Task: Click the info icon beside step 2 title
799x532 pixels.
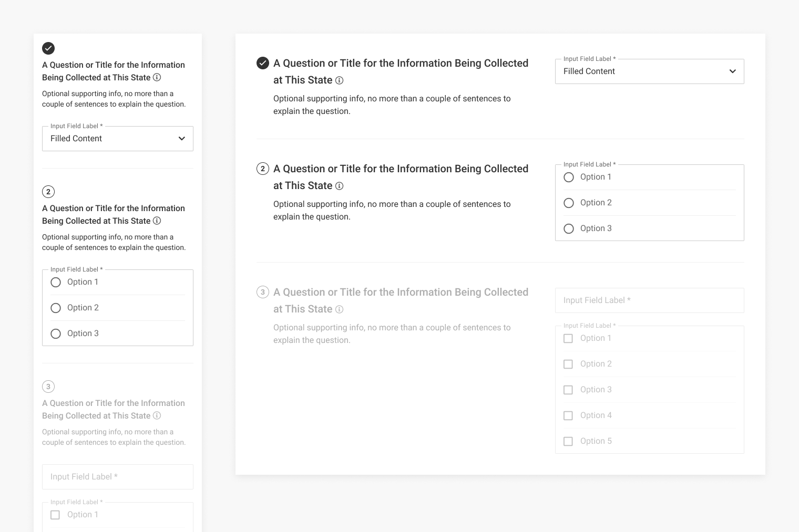Action: [339, 186]
